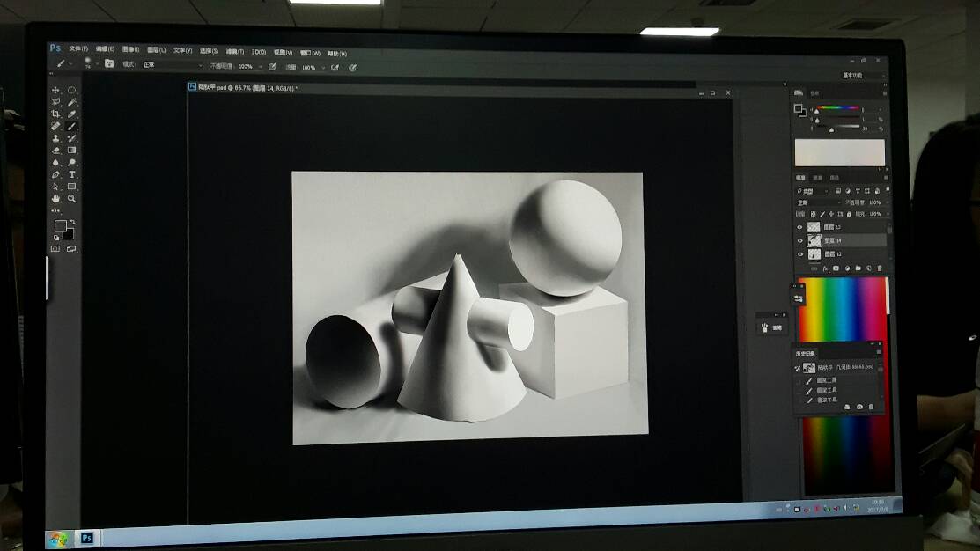Reset default foreground/background colors
The image size is (980, 551).
coord(56,238)
